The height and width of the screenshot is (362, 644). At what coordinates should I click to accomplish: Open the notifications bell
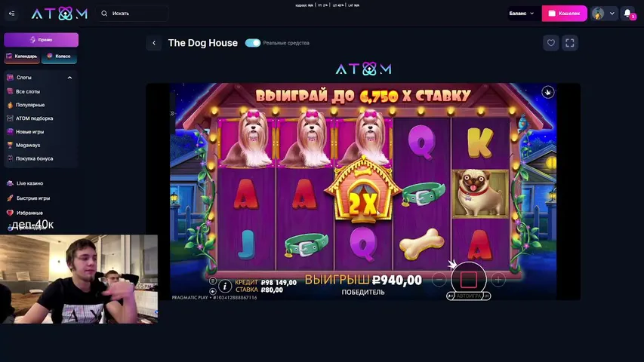tap(628, 14)
